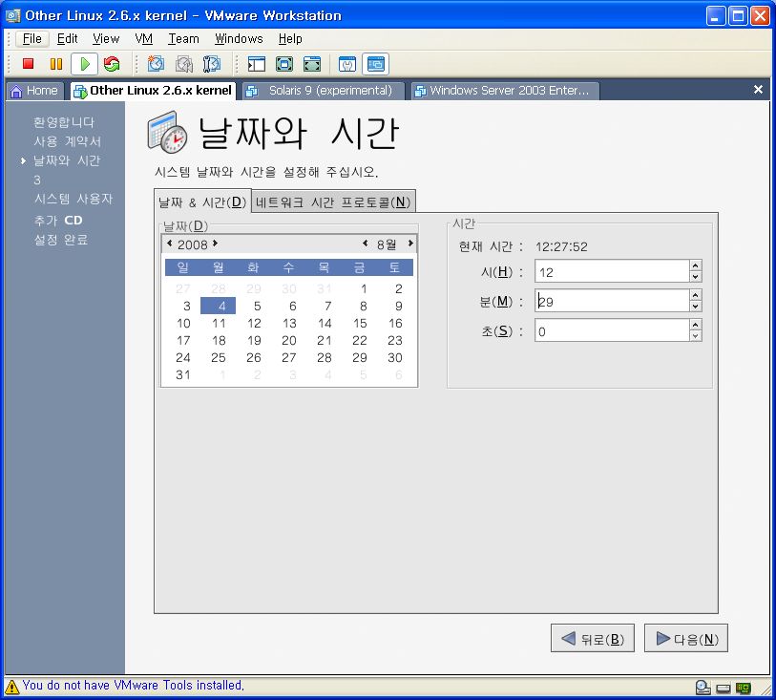The image size is (776, 700).
Task: Open the VM menu
Action: [143, 39]
